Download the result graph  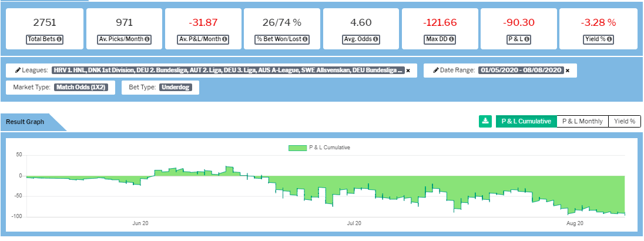[x=485, y=121]
